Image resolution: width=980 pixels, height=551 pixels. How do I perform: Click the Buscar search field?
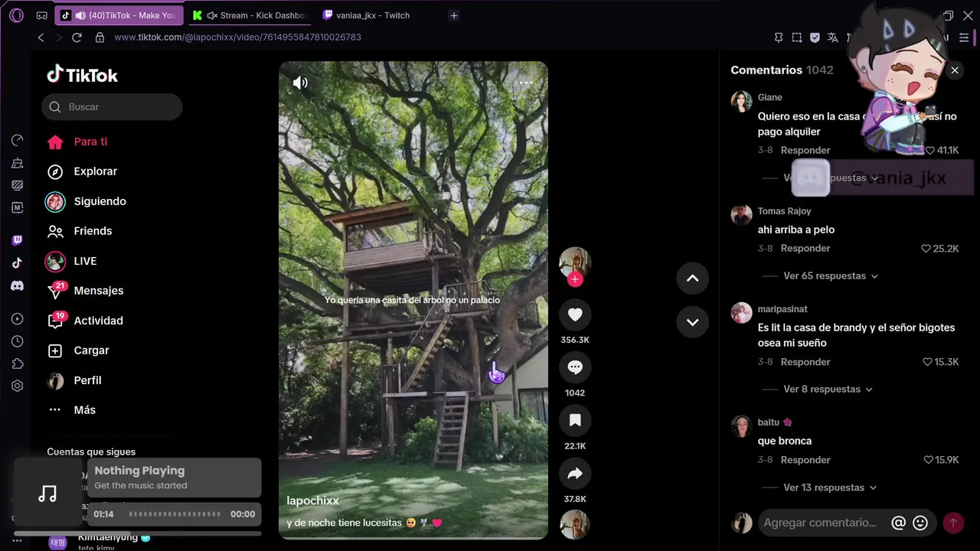[112, 107]
